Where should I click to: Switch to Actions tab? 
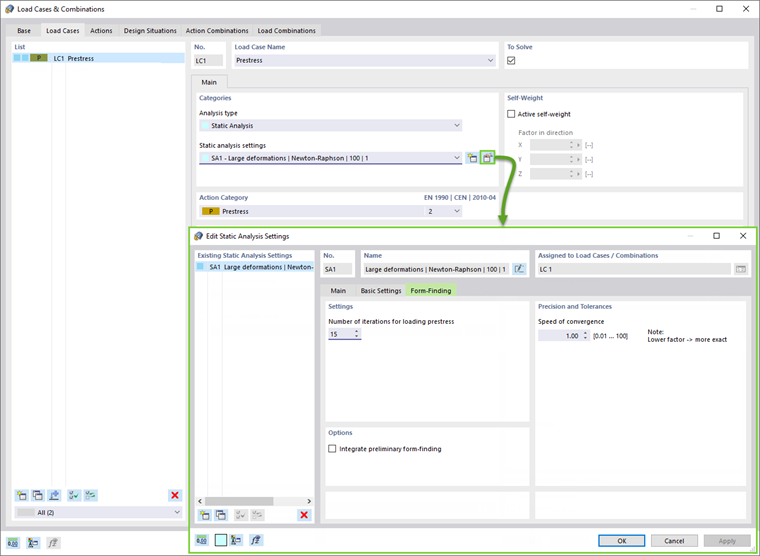pyautogui.click(x=101, y=31)
